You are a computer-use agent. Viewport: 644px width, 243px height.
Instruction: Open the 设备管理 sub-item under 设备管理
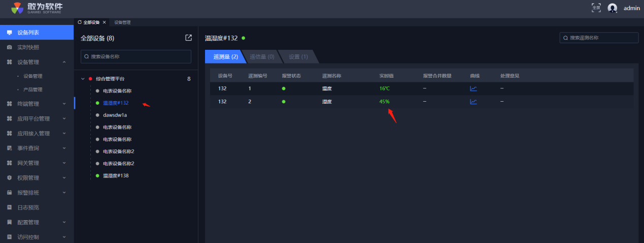(x=33, y=76)
